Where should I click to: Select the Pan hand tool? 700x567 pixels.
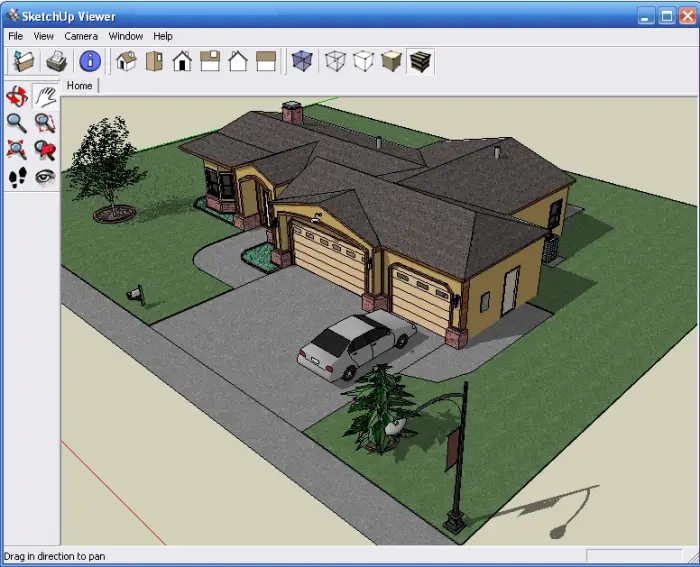click(x=45, y=96)
